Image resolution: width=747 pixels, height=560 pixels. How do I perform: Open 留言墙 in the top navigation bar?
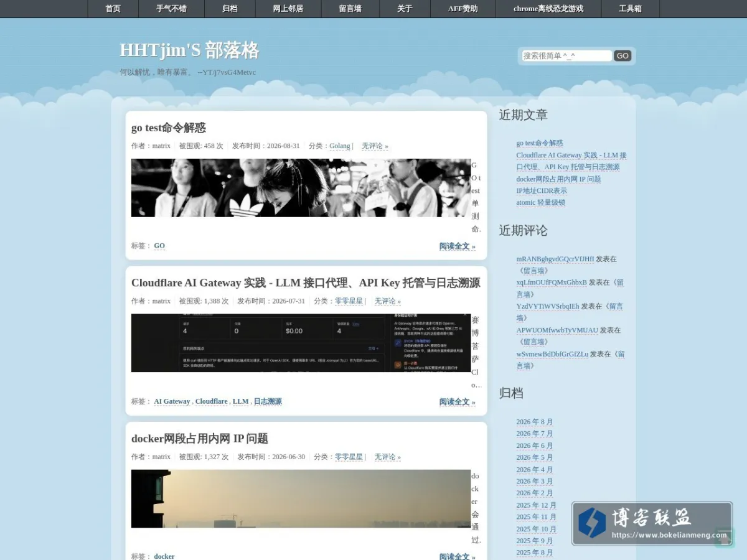(x=350, y=9)
